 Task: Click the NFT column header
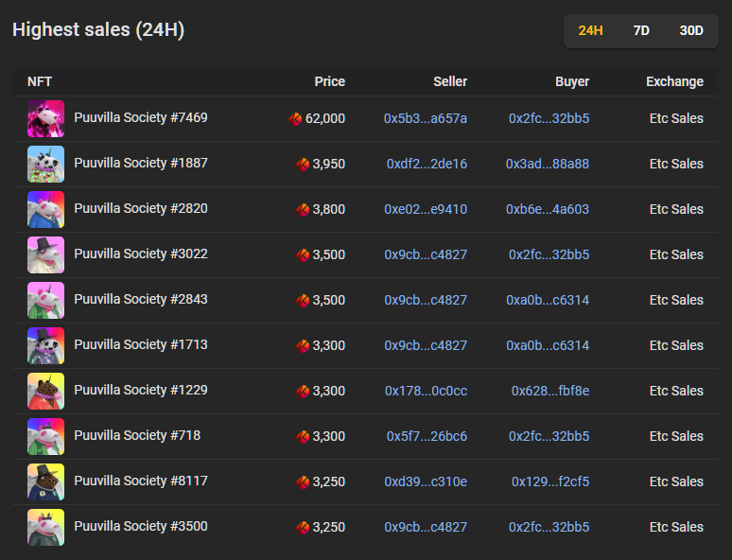[x=40, y=81]
